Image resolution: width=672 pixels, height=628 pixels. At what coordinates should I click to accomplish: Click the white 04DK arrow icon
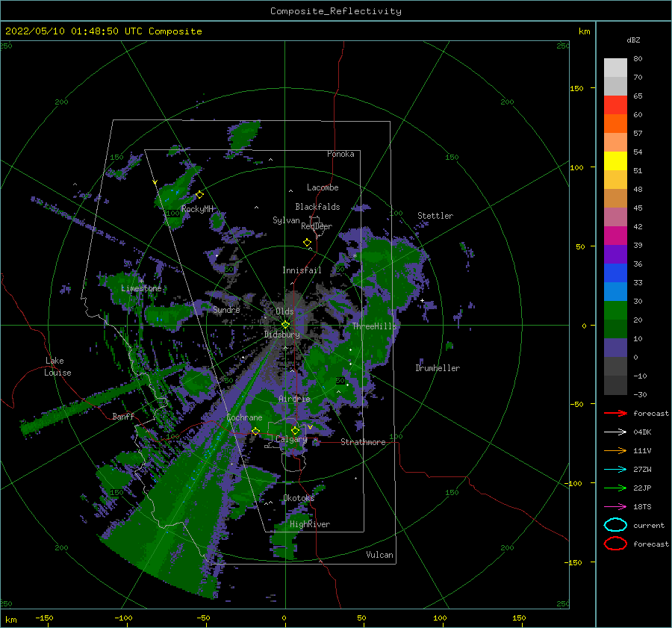(x=615, y=432)
